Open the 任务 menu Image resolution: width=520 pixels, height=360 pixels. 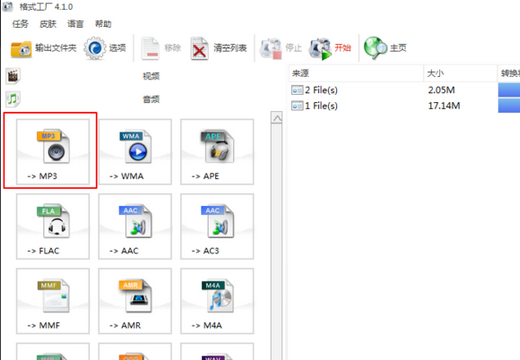[x=20, y=24]
